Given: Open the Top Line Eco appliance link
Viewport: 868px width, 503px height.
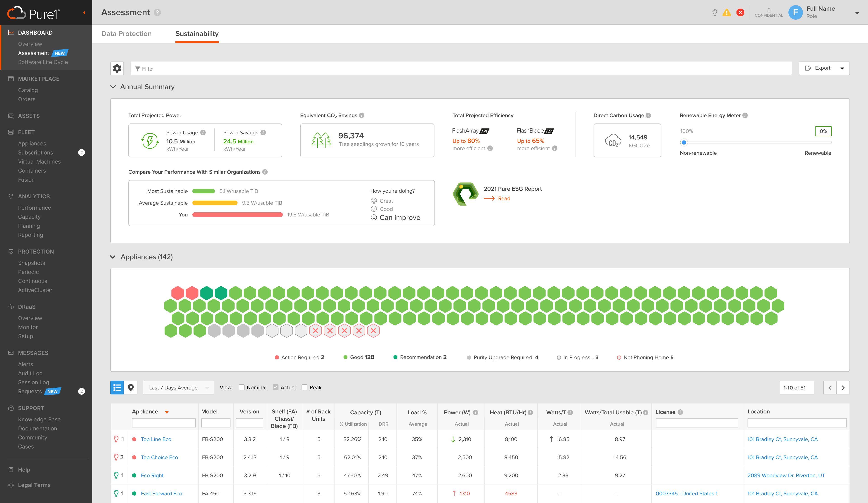Looking at the screenshot, I should pyautogui.click(x=156, y=439).
